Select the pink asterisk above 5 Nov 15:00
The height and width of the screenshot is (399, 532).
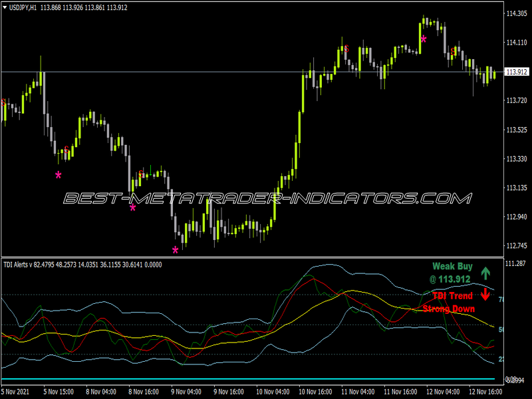coord(59,176)
